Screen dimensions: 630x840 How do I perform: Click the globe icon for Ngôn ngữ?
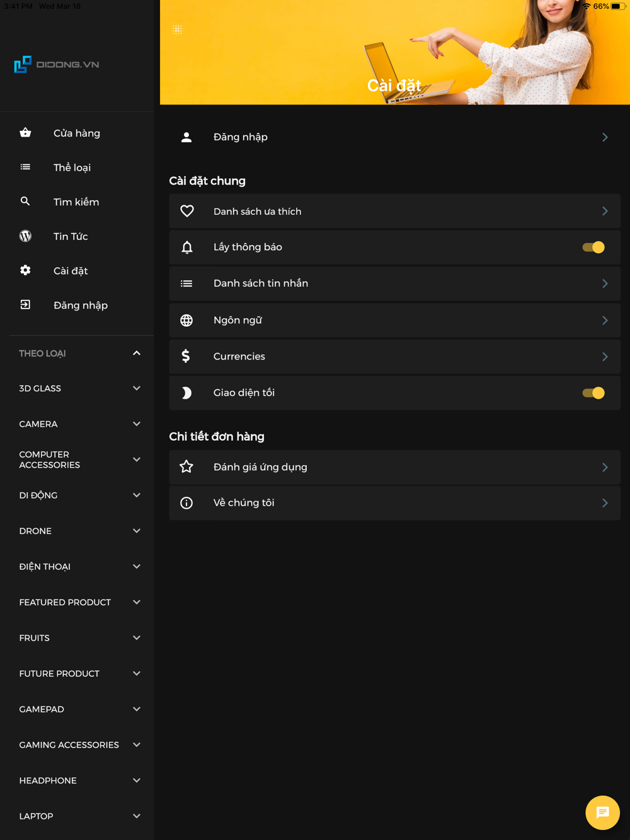point(186,321)
